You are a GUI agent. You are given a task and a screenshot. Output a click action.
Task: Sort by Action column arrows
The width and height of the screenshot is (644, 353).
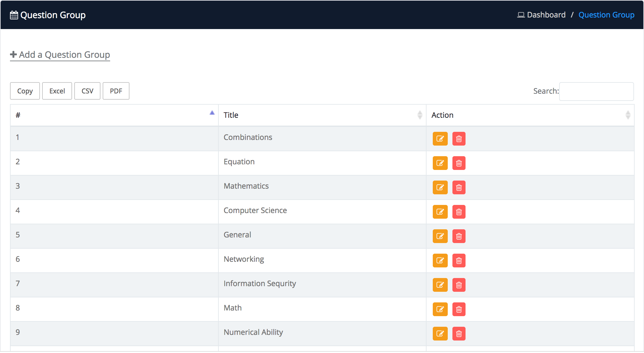(627, 115)
